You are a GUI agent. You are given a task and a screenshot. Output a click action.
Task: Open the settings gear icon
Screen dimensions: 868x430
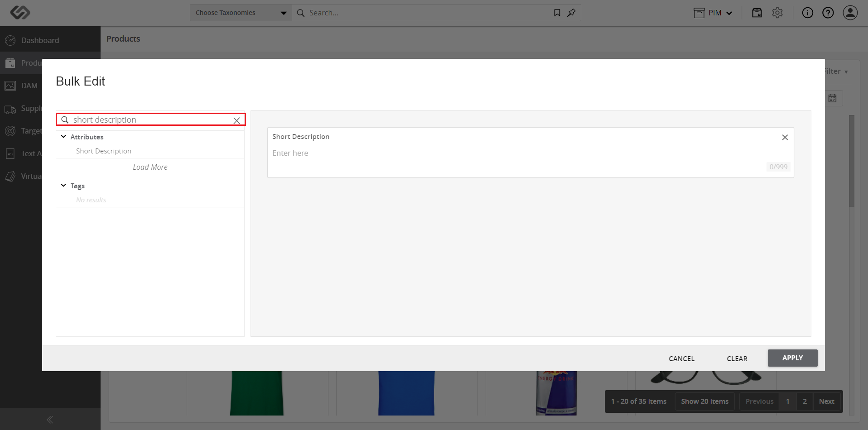(777, 13)
